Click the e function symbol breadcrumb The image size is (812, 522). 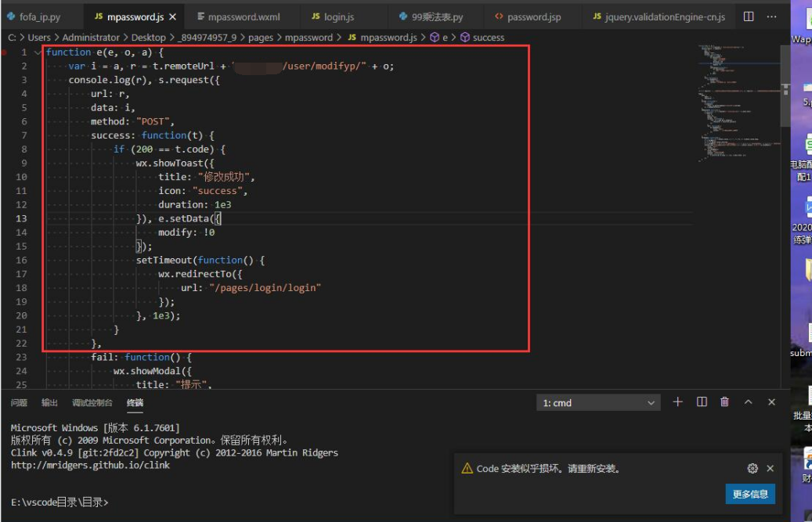pyautogui.click(x=439, y=38)
